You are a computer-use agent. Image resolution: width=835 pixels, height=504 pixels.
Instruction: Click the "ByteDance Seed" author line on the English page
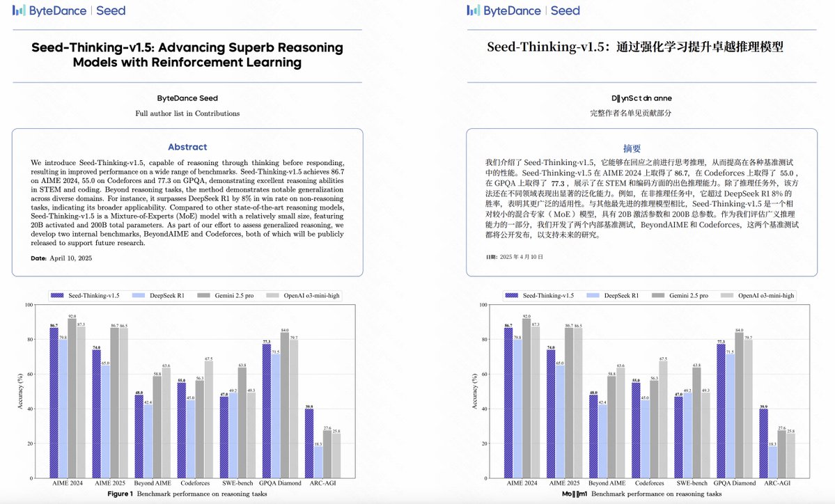coord(187,98)
